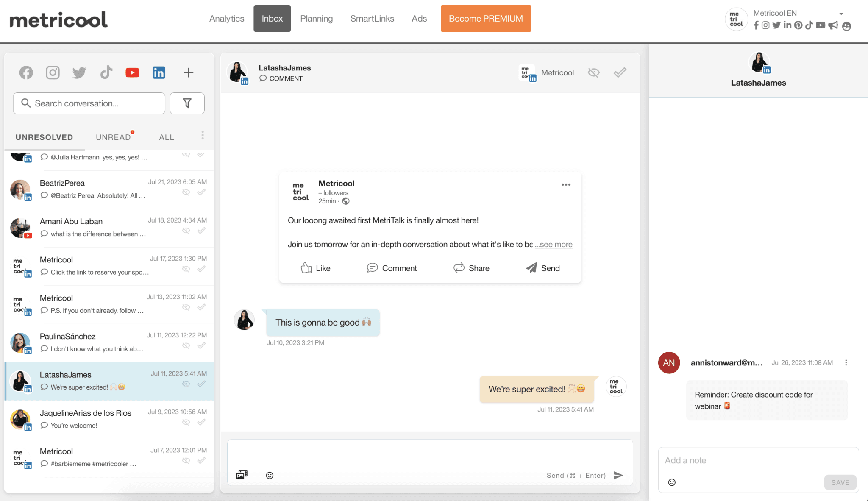Expand the post text via see more
Screen dimensions: 868x501
553,244
